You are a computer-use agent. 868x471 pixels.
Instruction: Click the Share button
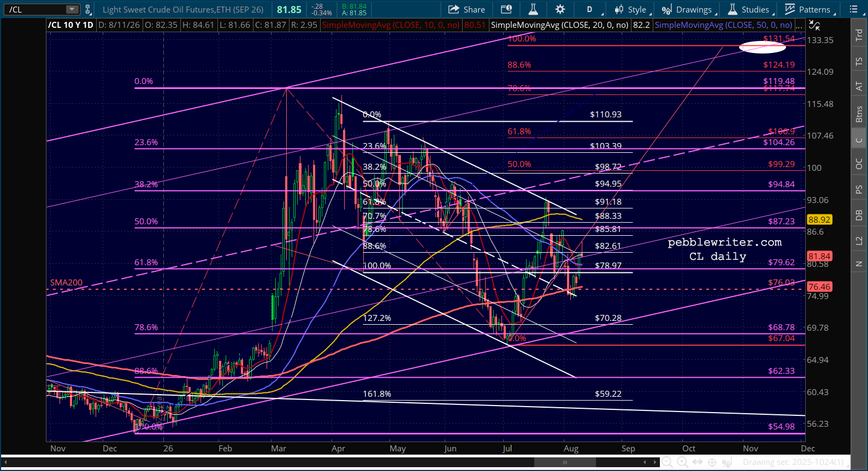pos(467,9)
